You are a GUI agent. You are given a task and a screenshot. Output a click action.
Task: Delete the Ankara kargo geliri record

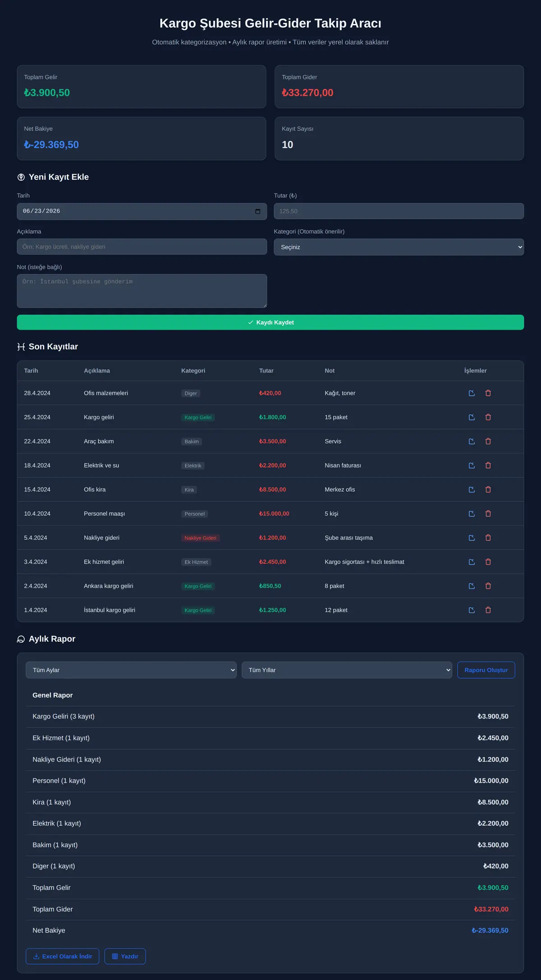[488, 586]
